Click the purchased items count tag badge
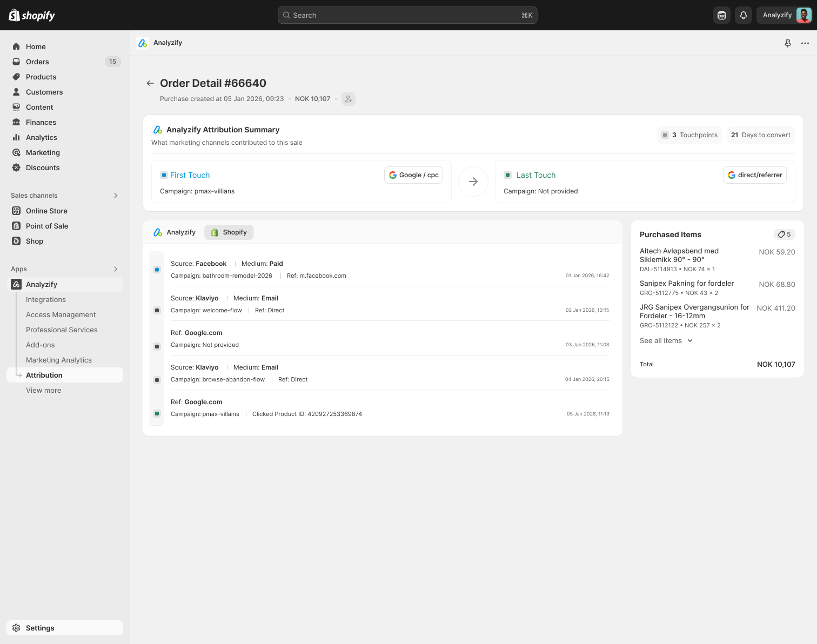Image resolution: width=817 pixels, height=644 pixels. pos(784,234)
